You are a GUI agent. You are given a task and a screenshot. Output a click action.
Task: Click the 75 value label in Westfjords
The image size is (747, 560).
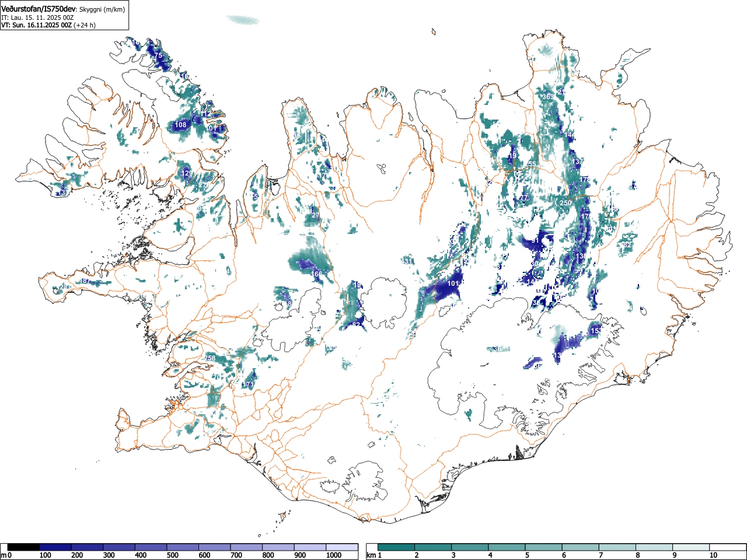pos(158,55)
